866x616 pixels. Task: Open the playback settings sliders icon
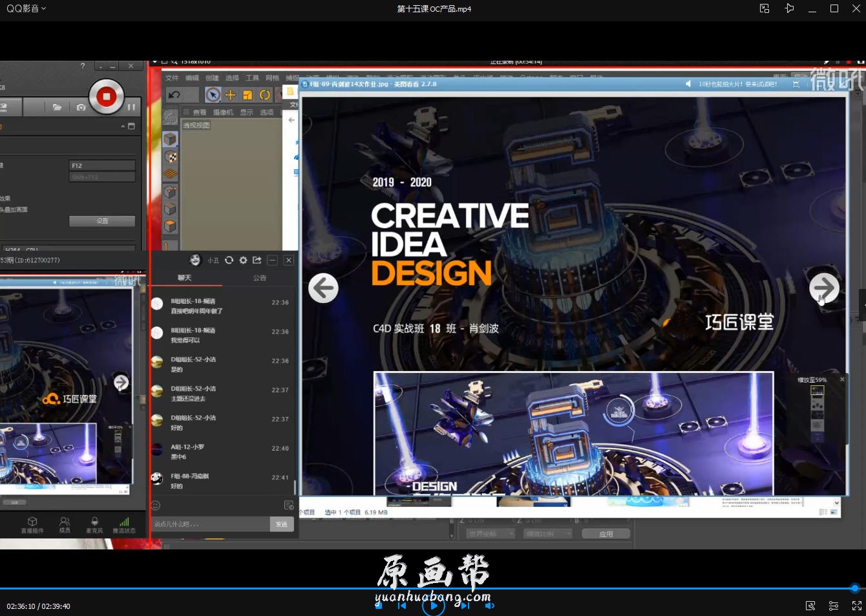tap(834, 606)
